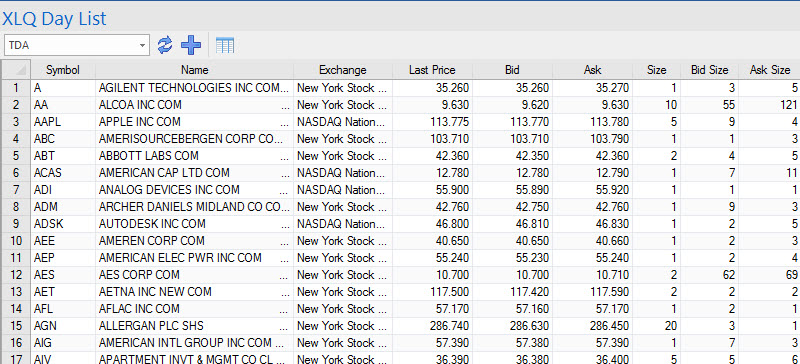The width and height of the screenshot is (800, 364).
Task: Click ask size 121 cell
Action: (769, 105)
